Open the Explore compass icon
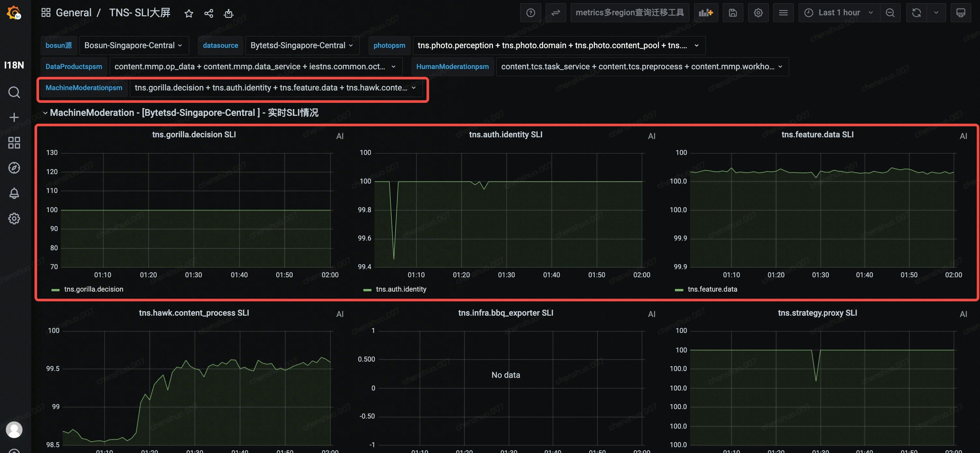 point(14,168)
